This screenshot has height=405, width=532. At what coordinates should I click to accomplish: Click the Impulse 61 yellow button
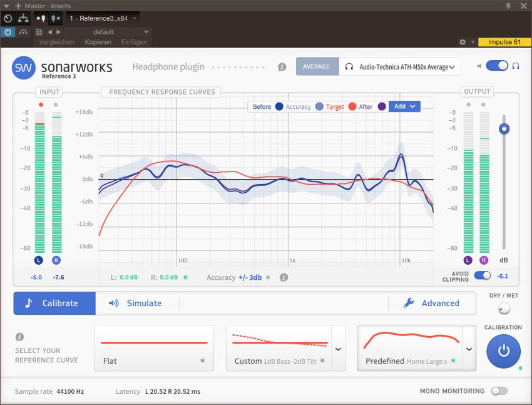[x=504, y=42]
